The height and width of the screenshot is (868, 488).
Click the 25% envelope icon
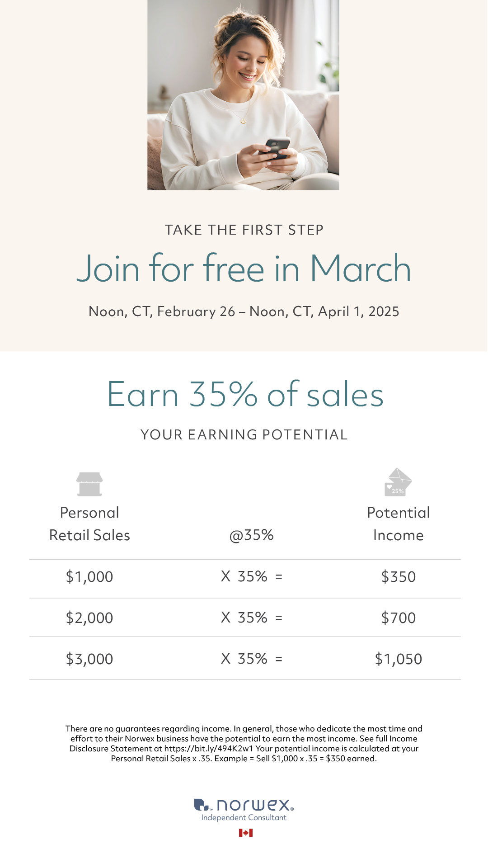[x=398, y=482]
